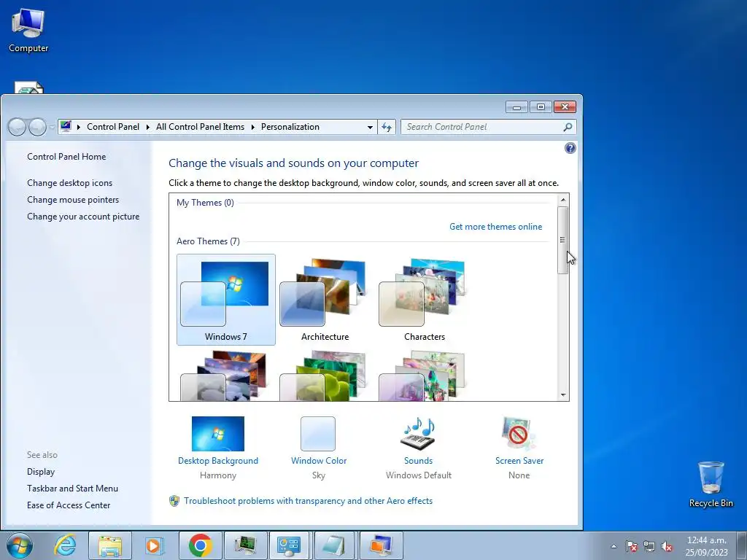Expand arrow before Control Panel in breadcrumb

(79, 127)
